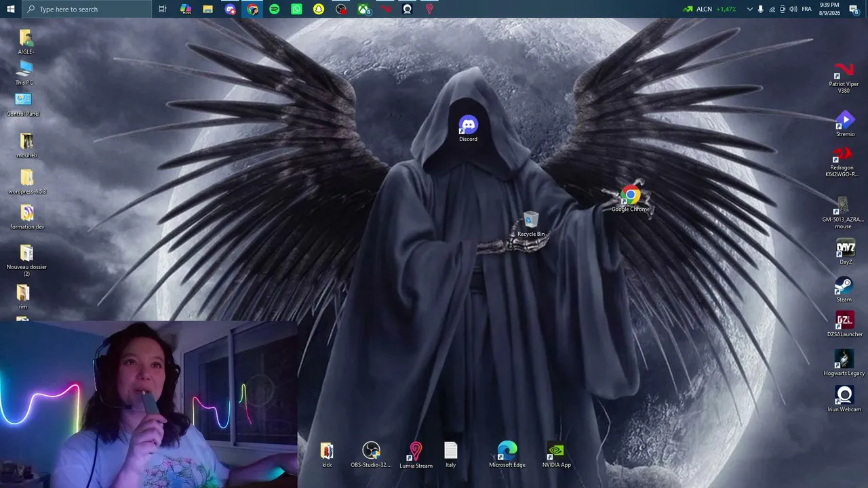Open the Wi-Fi network flyout

coord(772,9)
